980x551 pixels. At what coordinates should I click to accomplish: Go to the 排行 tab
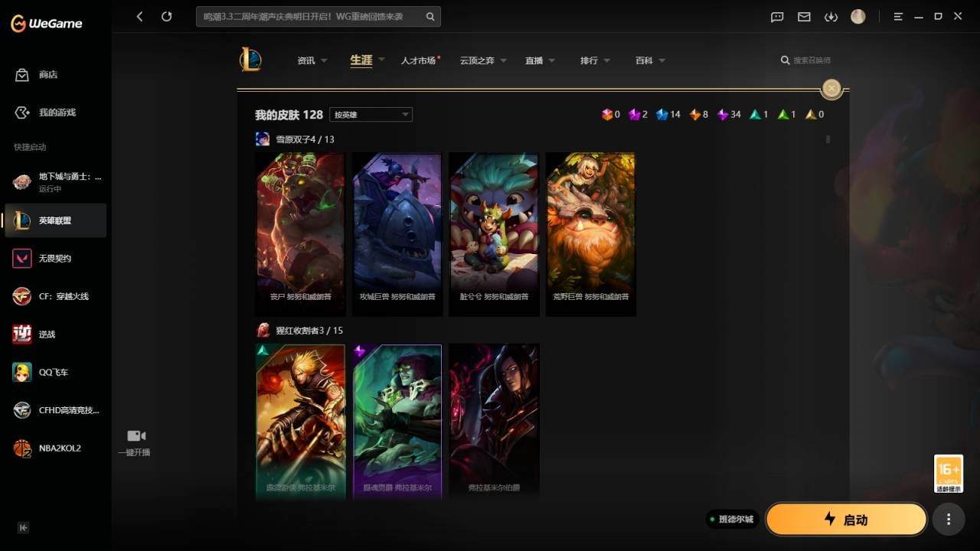tap(589, 60)
